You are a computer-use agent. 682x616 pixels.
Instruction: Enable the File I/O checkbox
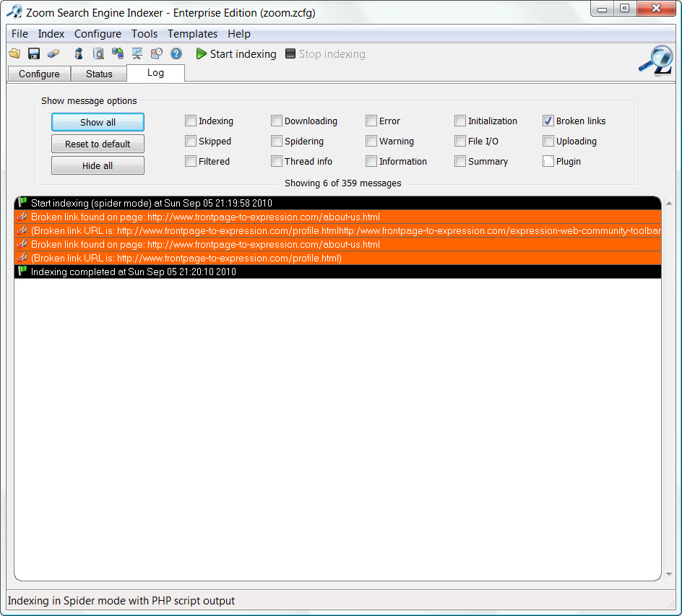[x=460, y=141]
